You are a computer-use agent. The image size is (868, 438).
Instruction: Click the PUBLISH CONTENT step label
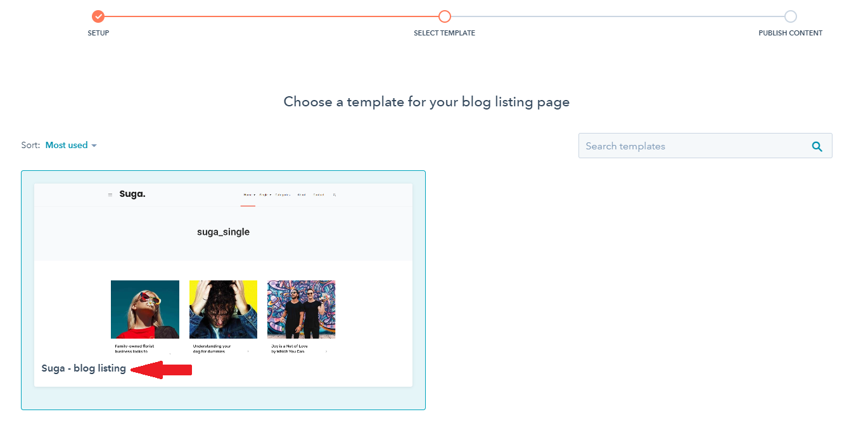(790, 33)
